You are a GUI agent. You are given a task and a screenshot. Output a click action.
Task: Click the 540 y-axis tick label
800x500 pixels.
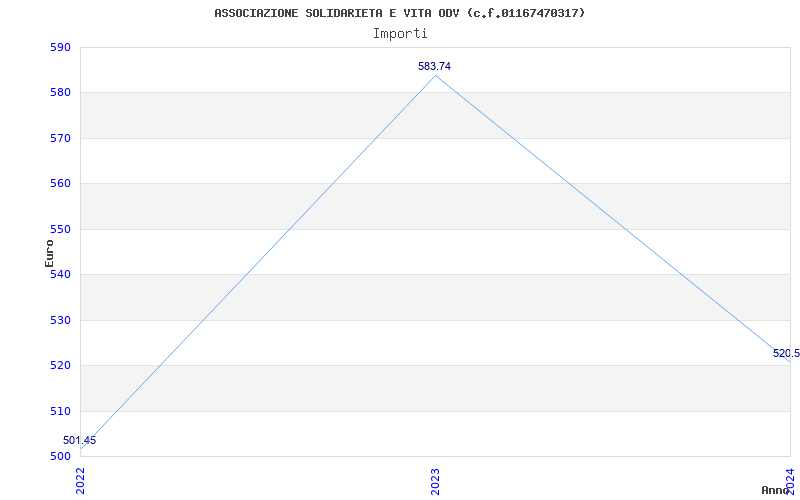pyautogui.click(x=60, y=274)
